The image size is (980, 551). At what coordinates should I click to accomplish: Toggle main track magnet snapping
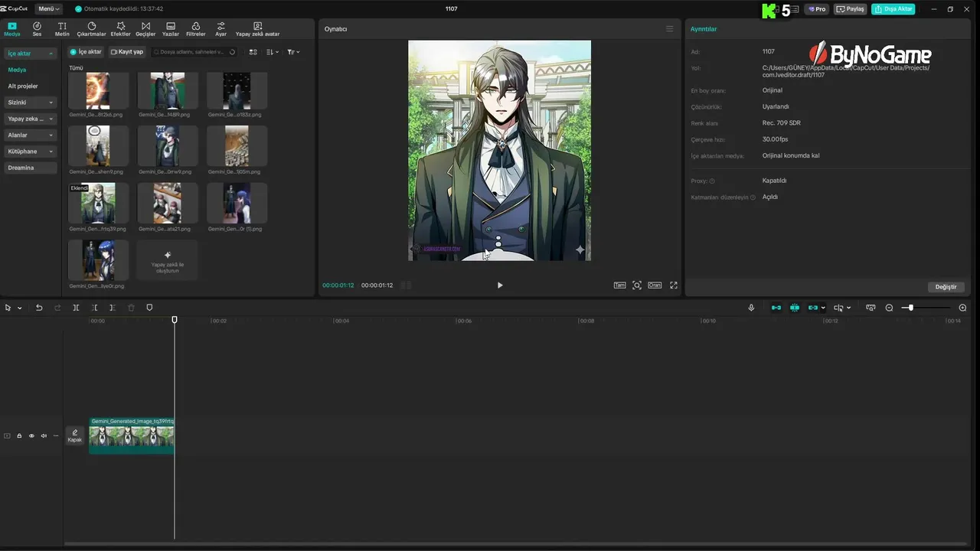pos(776,308)
